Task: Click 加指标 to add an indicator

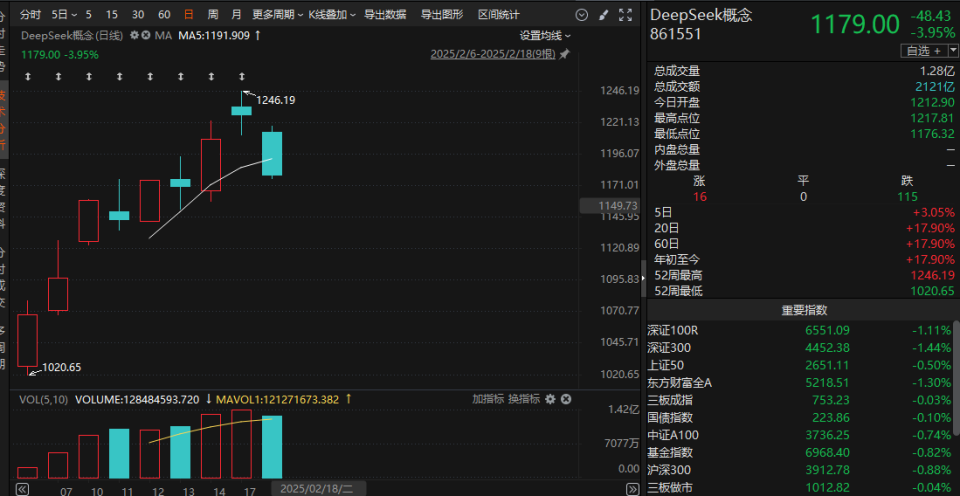Action: point(488,399)
